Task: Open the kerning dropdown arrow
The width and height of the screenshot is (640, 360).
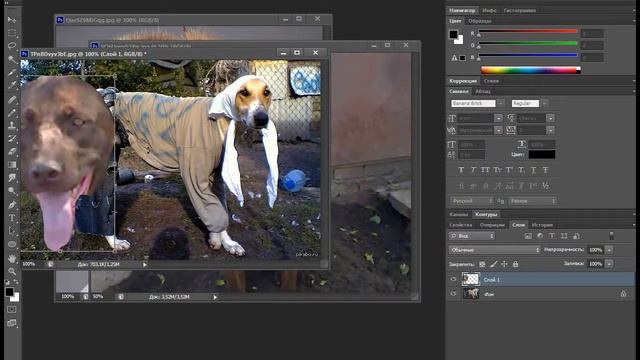Action: click(498, 130)
